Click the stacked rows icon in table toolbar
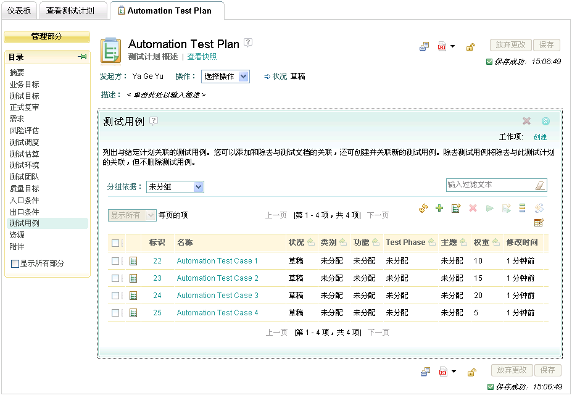The height and width of the screenshot is (395, 572). tap(522, 208)
